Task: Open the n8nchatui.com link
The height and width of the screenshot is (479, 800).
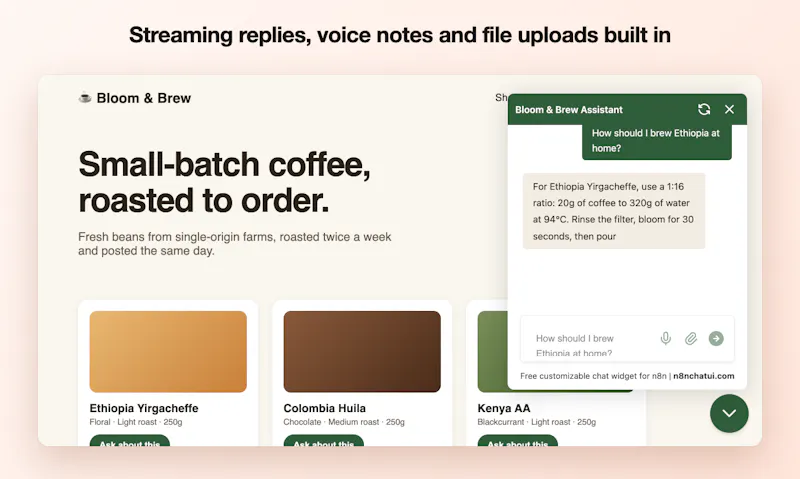Action: tap(704, 376)
